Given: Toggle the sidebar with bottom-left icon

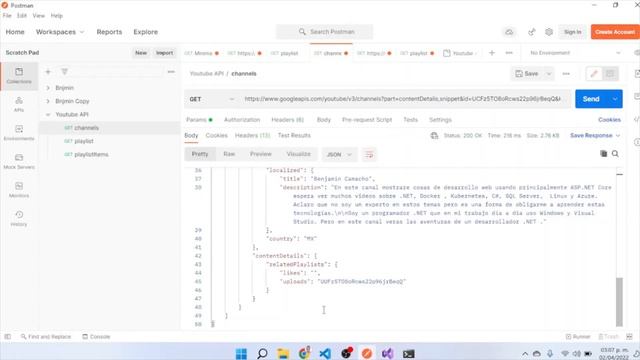Looking at the screenshot, I should tap(7, 337).
